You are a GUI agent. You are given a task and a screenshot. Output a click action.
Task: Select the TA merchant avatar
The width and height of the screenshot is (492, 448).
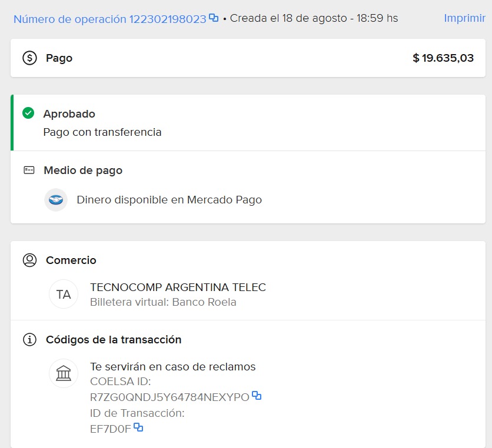[64, 294]
